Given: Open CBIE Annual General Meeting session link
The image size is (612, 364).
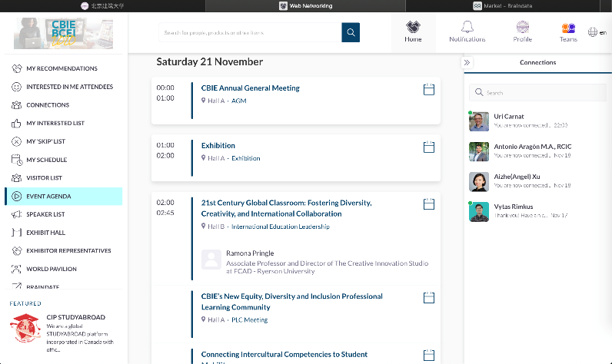Looking at the screenshot, I should (x=250, y=88).
